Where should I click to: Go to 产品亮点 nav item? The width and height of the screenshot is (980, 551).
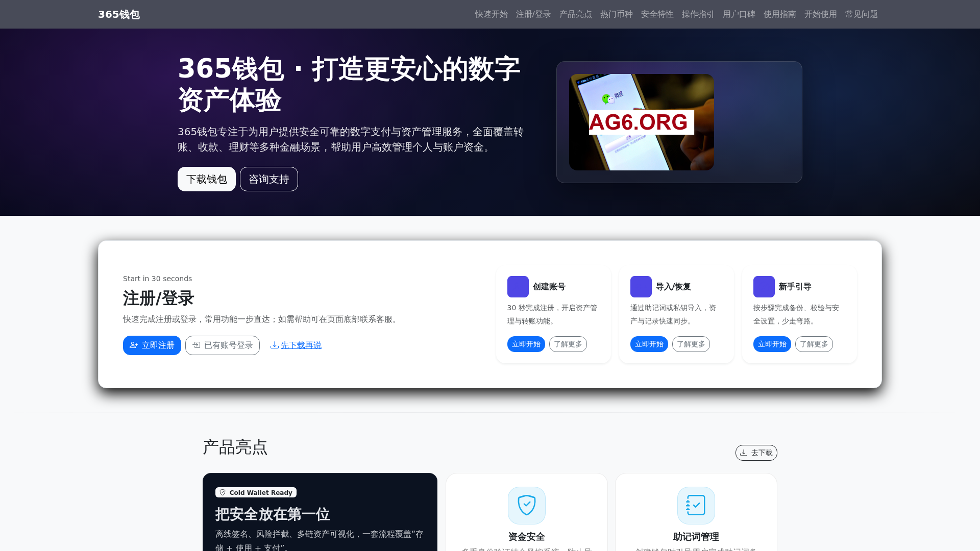575,14
